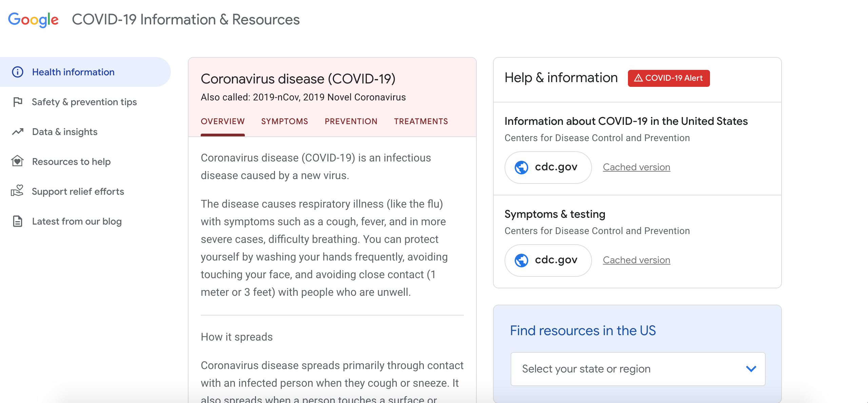Click the COVID-19 Alert badge
Screen dimensions: 868x403
[x=669, y=78]
